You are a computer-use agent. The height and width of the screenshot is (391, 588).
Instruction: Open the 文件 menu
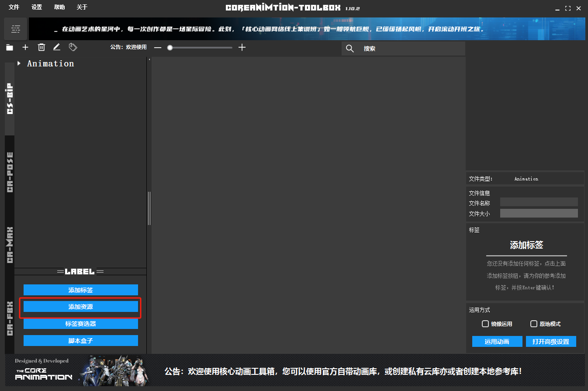(14, 7)
